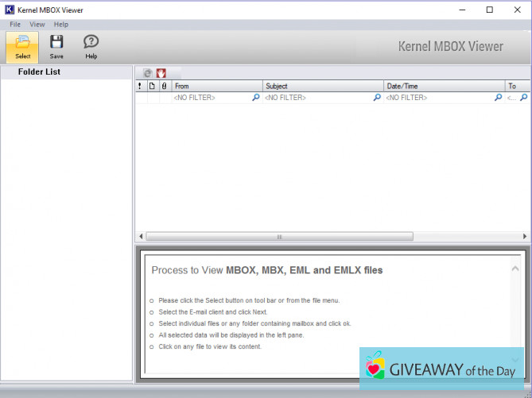Sort by the importance exclamation column
This screenshot has width=532, height=398.
(x=140, y=86)
